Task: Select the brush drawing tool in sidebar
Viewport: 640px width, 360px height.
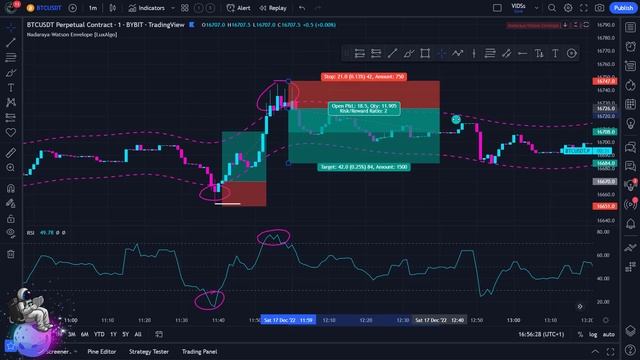Action: pos(11,73)
